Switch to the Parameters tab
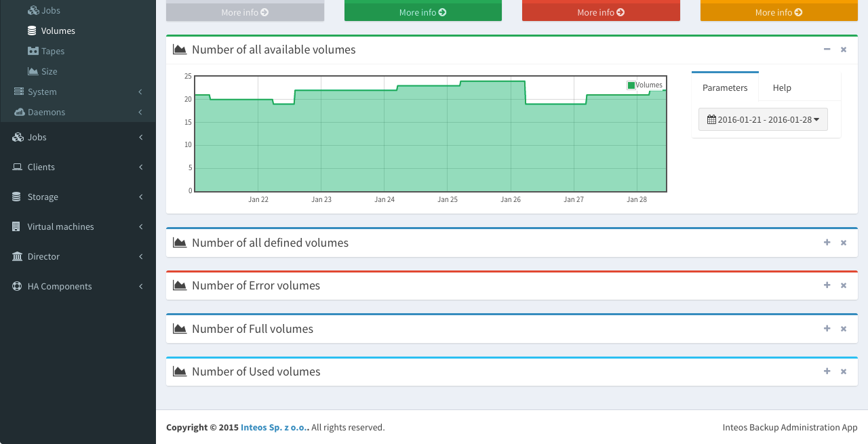This screenshot has width=868, height=444. [725, 87]
